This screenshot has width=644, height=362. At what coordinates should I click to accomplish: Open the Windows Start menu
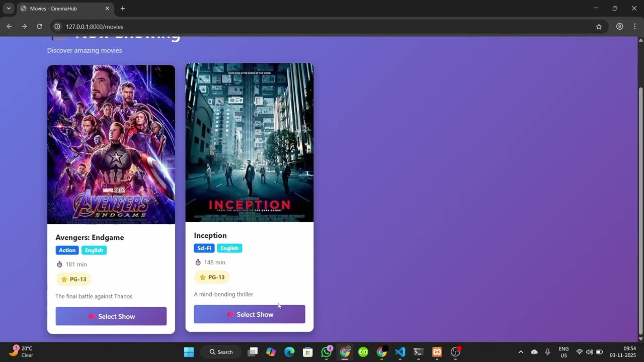click(x=189, y=352)
